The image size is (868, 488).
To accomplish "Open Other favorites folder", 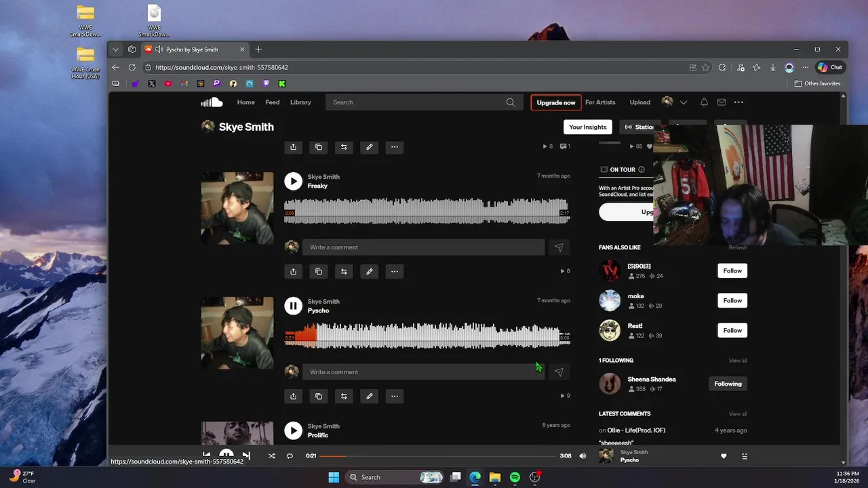I will click(x=817, y=84).
